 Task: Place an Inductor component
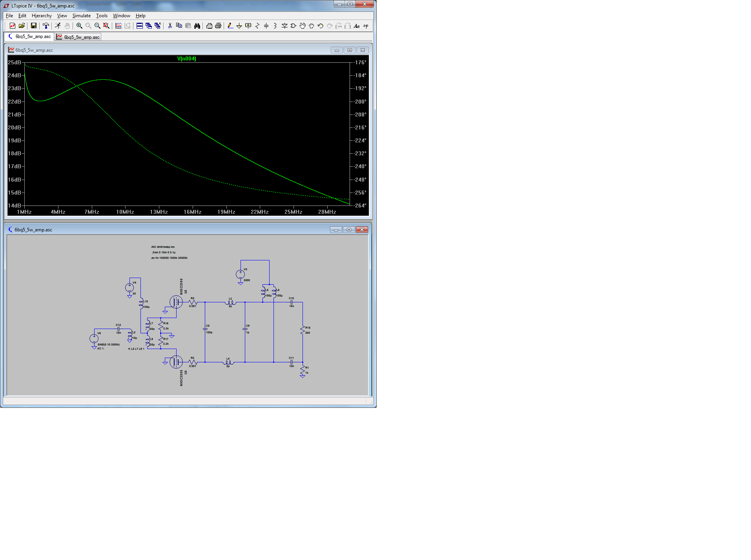tap(275, 26)
